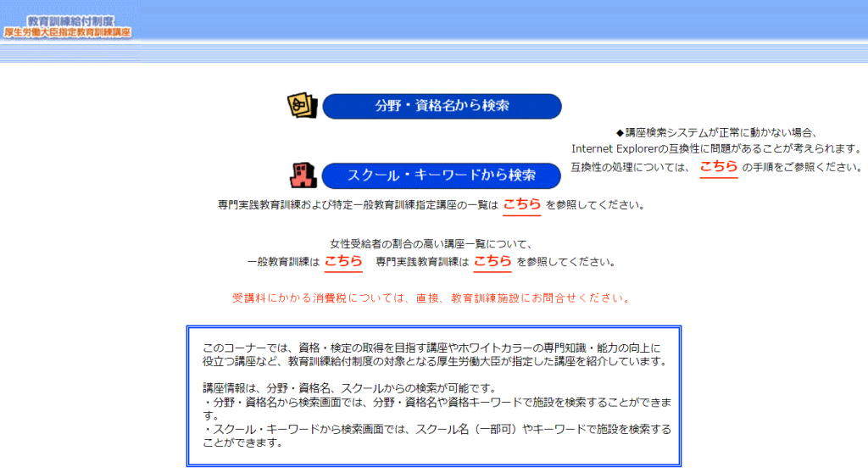Open スクール・キーワードから検索 search button
Image resolution: width=868 pixels, height=473 pixels.
(x=441, y=175)
